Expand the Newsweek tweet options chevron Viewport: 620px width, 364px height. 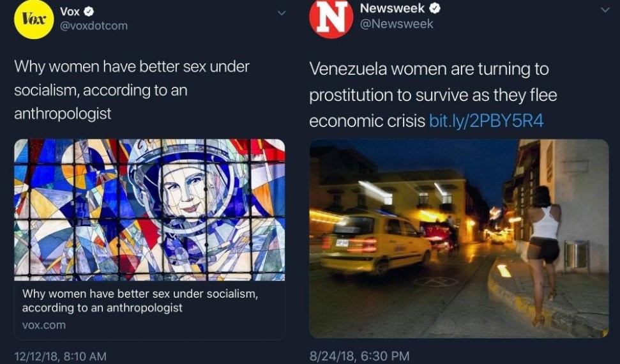tap(605, 10)
